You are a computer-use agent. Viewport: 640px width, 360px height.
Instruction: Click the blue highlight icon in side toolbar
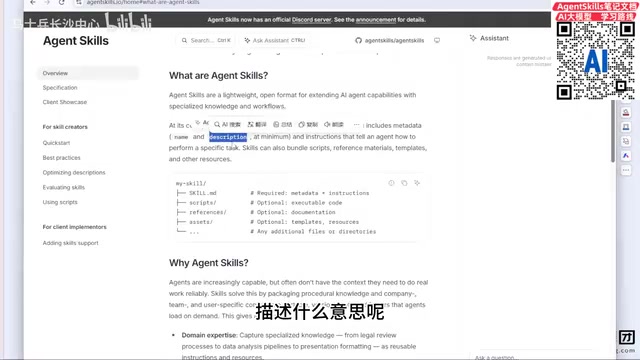click(626, 127)
